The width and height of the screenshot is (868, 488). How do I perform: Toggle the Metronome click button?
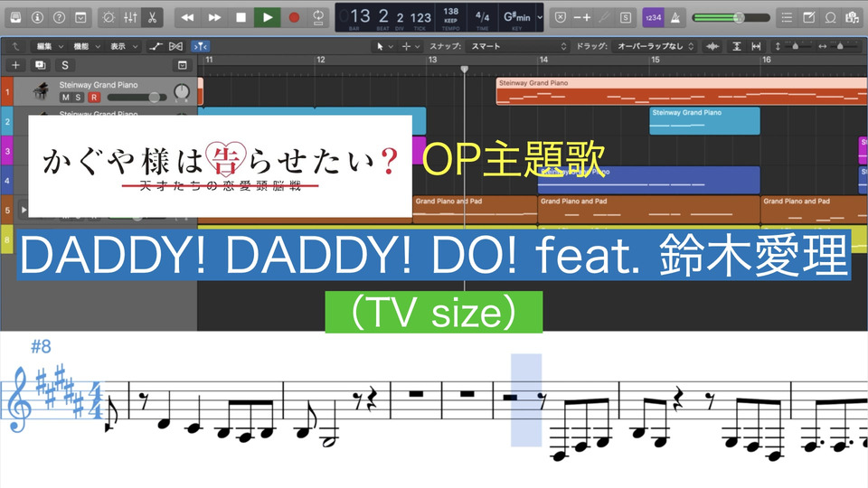coord(675,18)
